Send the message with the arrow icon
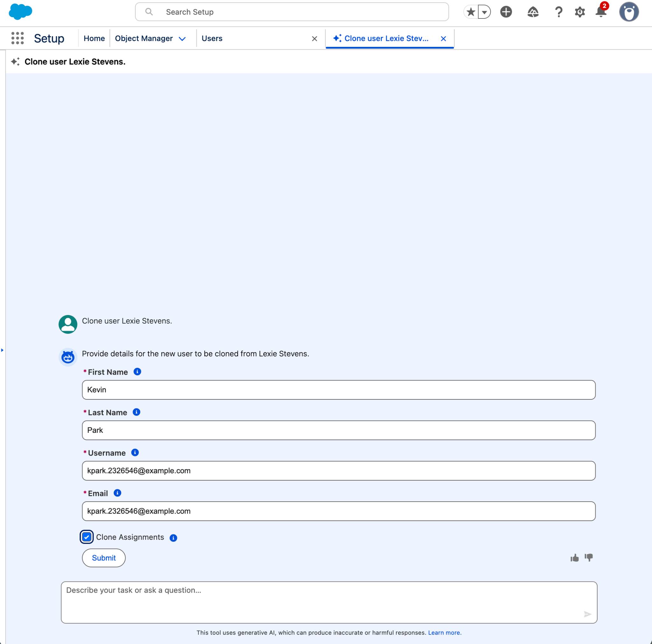The height and width of the screenshot is (644, 652). [587, 614]
